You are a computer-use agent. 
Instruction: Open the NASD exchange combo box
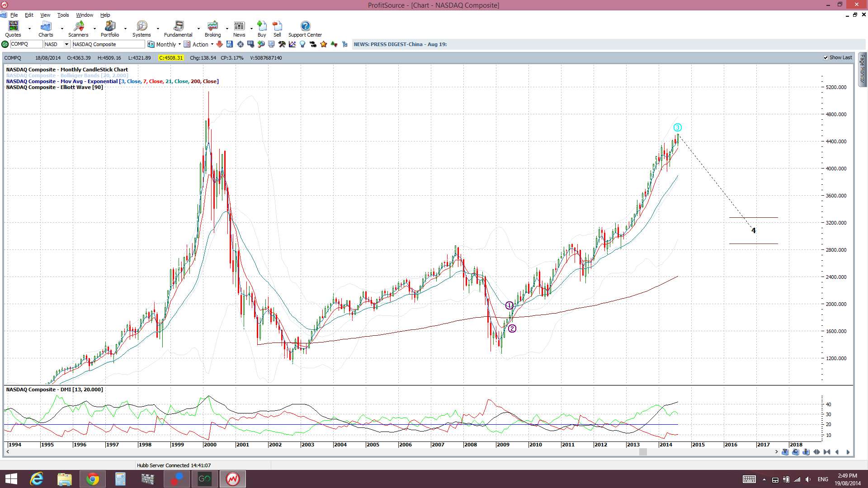tap(57, 44)
